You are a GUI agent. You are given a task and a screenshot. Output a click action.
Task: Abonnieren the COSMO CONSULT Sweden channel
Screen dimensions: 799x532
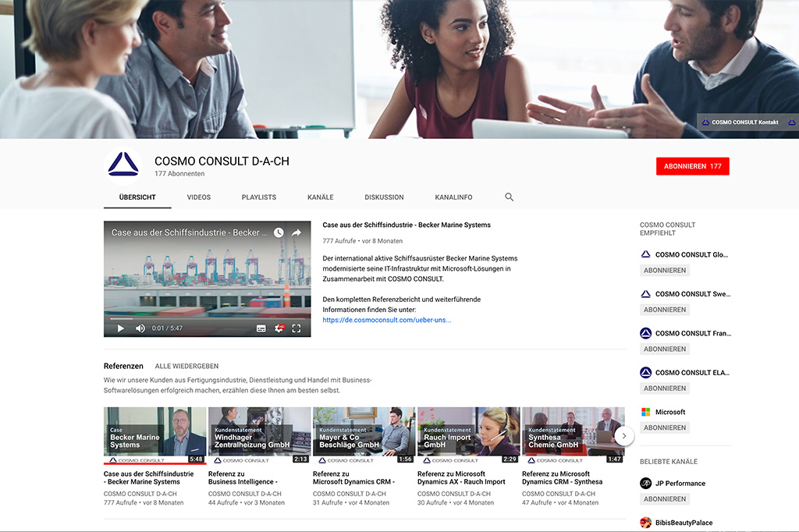pyautogui.click(x=664, y=309)
